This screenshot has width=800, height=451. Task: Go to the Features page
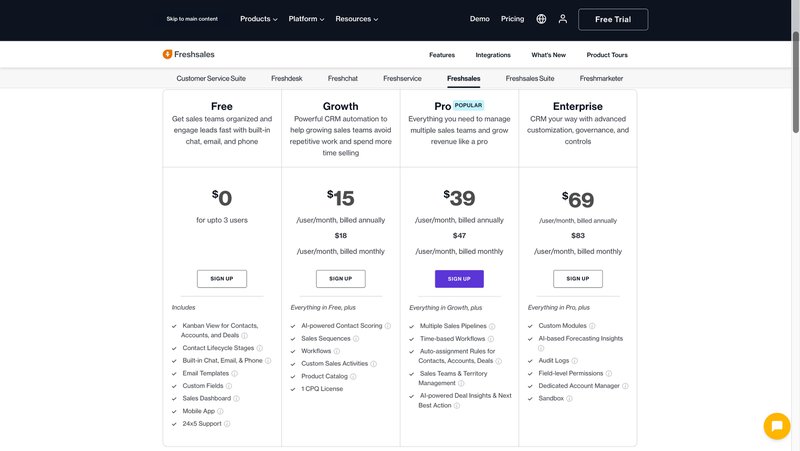(442, 55)
